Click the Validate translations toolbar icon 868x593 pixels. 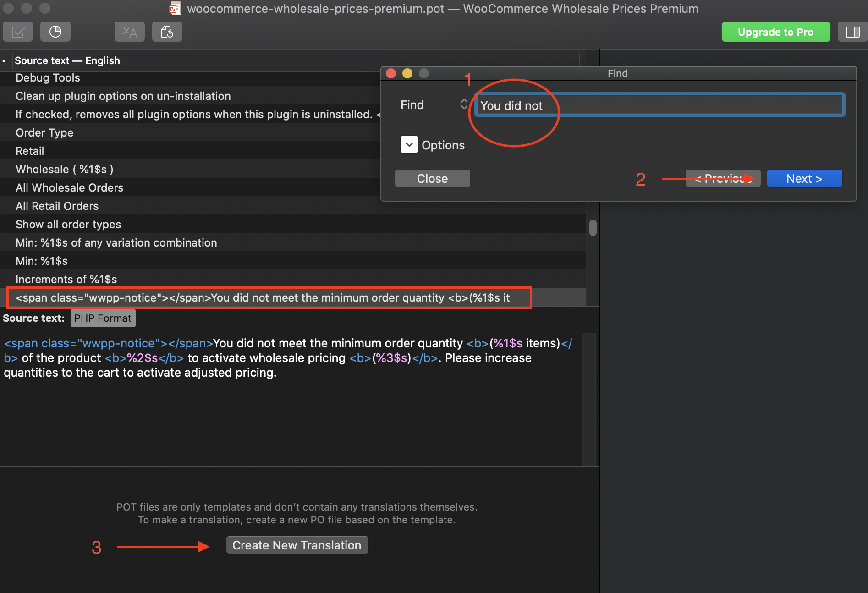[18, 32]
